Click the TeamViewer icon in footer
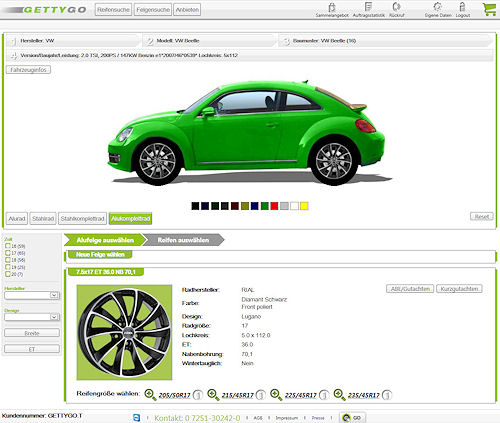 [137, 418]
